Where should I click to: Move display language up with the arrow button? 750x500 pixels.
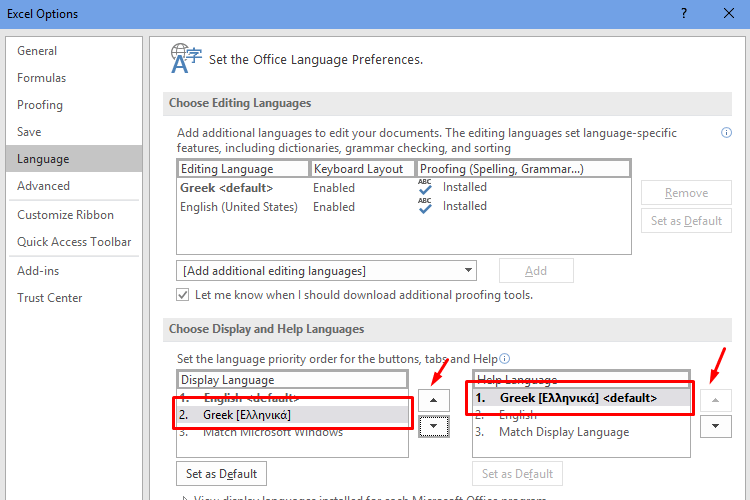pyautogui.click(x=433, y=400)
